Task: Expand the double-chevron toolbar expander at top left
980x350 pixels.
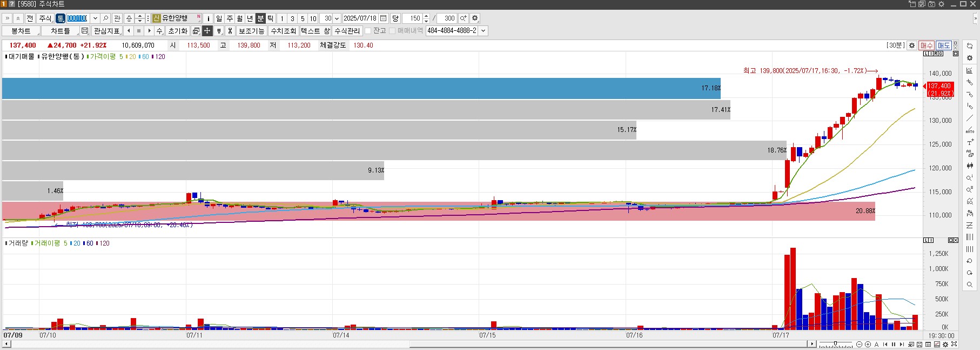Action: tap(8, 18)
